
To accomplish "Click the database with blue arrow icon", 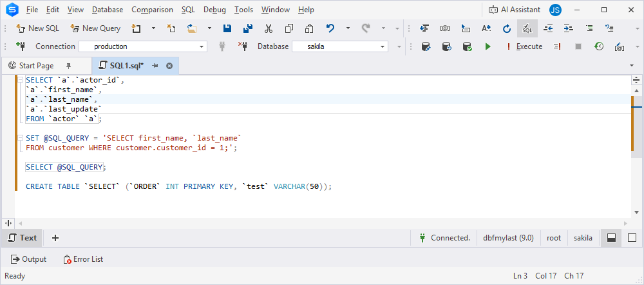I will point(446,46).
